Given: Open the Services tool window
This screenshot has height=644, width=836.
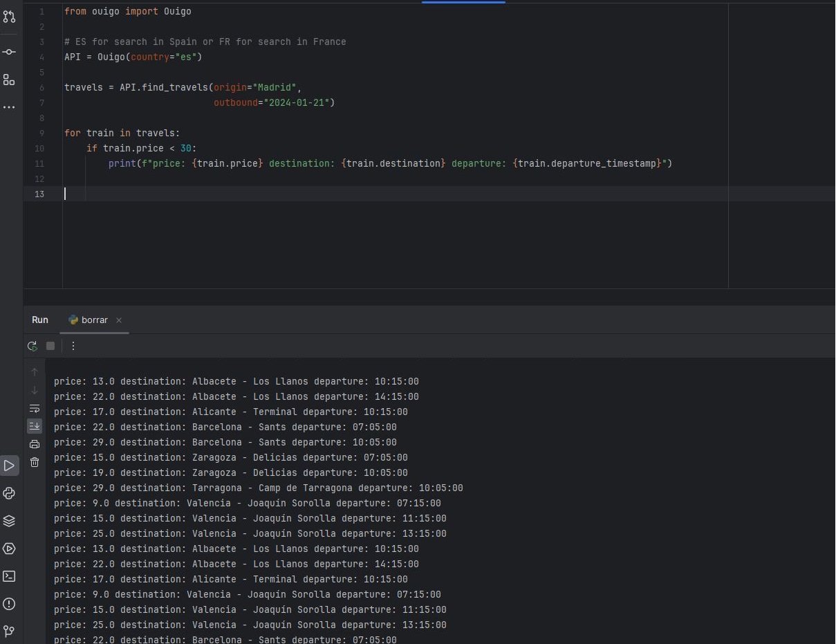Looking at the screenshot, I should tap(9, 549).
